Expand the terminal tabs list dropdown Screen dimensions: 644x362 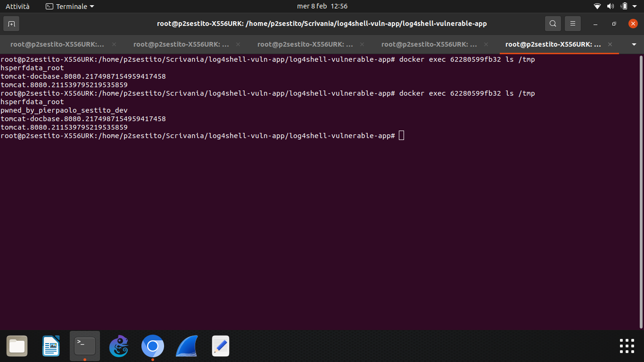click(x=634, y=44)
